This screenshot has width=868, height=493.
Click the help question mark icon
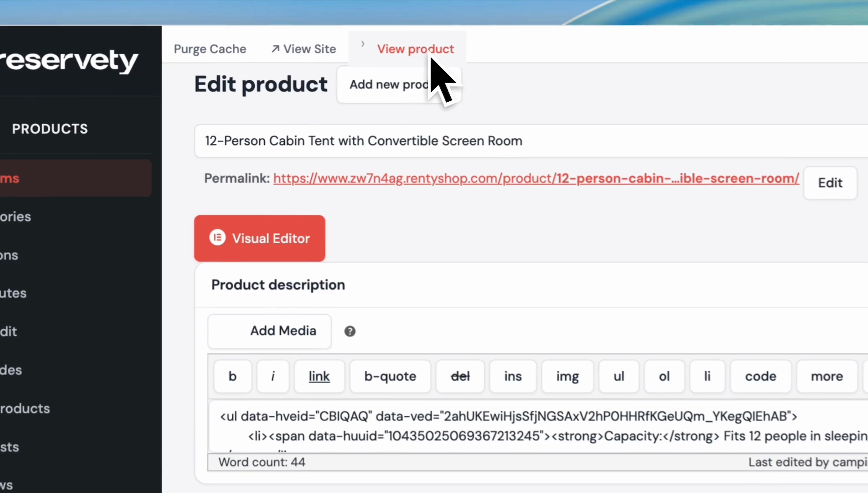(350, 331)
